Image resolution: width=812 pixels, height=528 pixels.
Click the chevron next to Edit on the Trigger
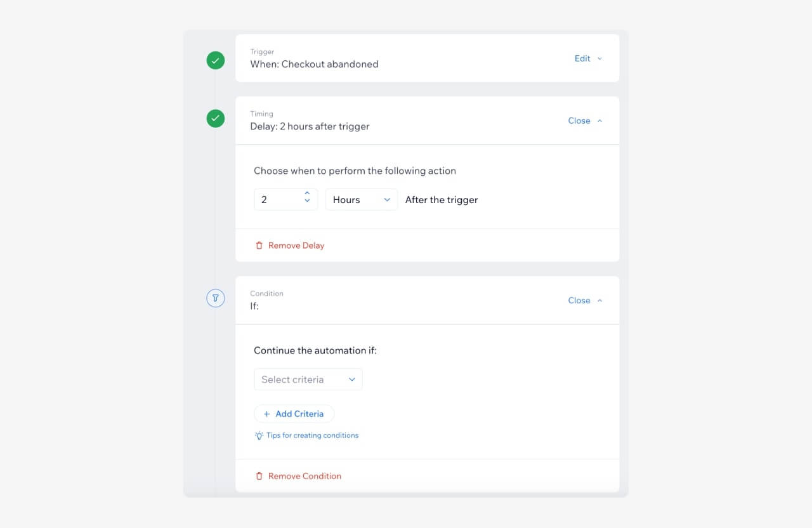[x=599, y=58]
